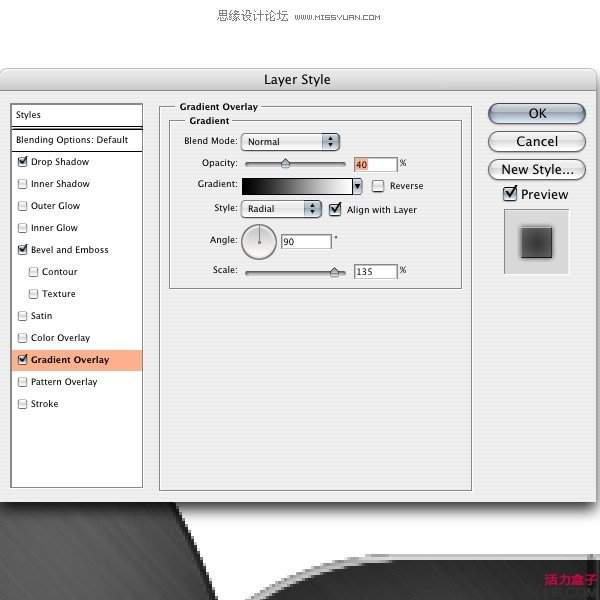Select the Gradient Overlay row label
Viewport: 600px width, 600px height.
[70, 360]
